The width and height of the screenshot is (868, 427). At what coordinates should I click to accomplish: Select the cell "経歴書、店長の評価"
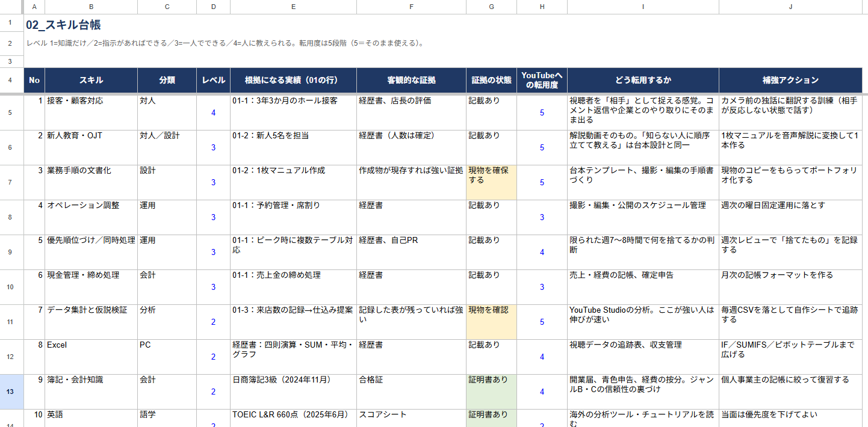click(411, 112)
